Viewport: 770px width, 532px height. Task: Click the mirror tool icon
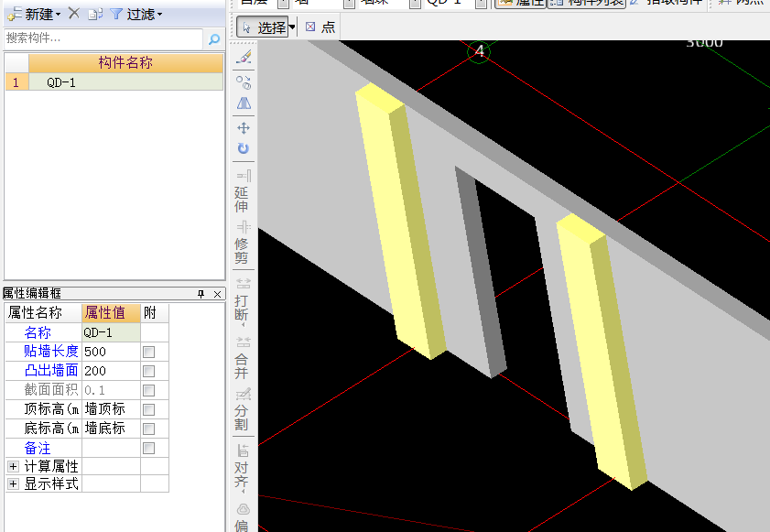[x=244, y=103]
